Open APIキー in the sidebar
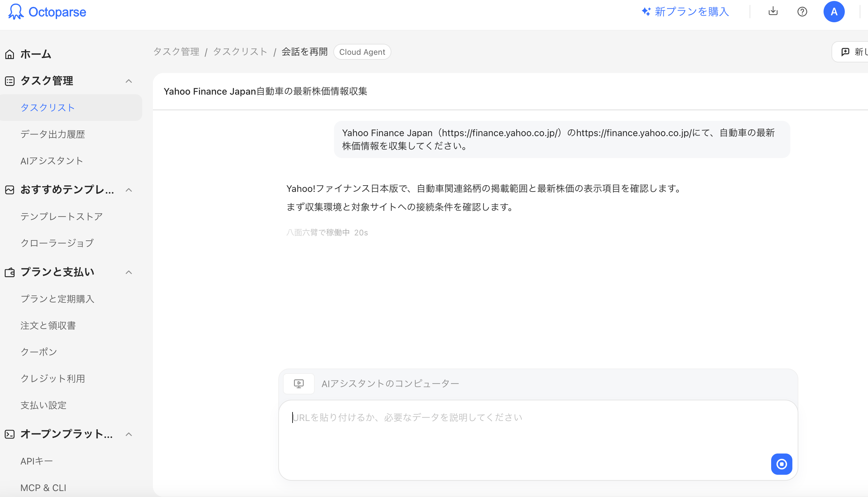Image resolution: width=868 pixels, height=497 pixels. point(36,461)
